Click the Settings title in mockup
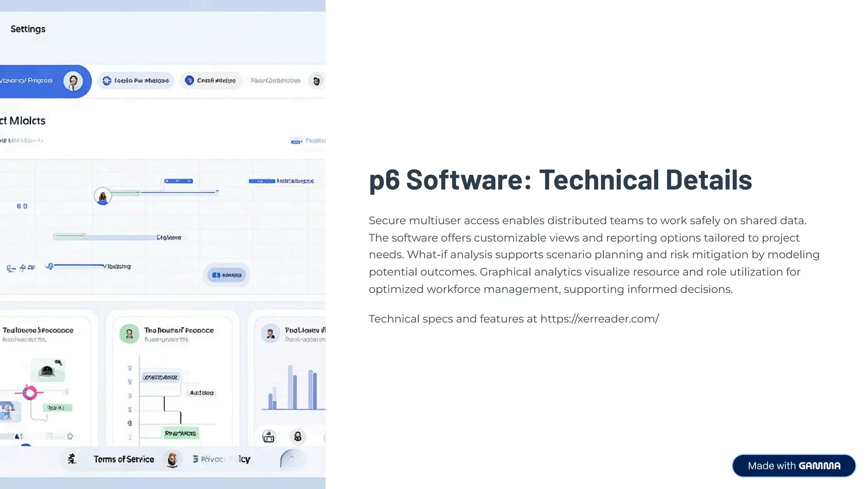Viewport: 868px width, 489px height. (28, 29)
